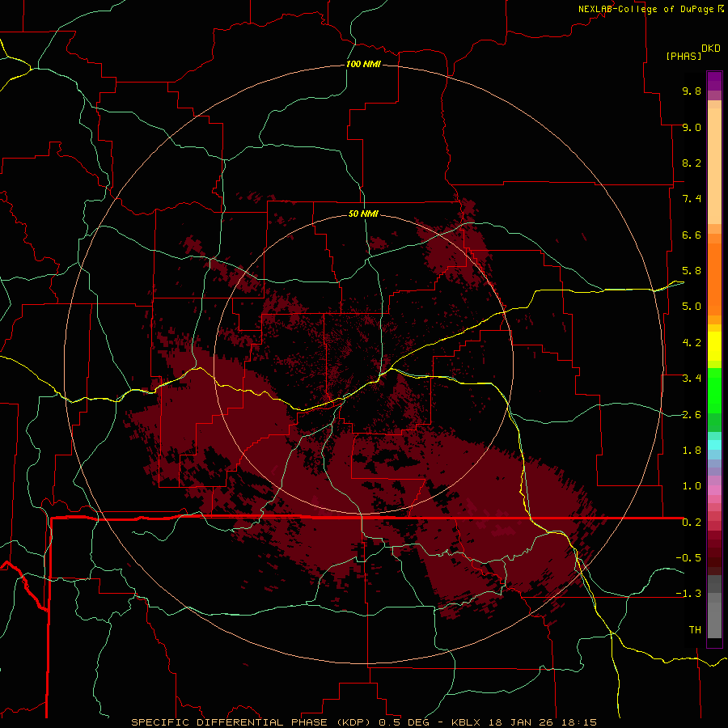Click the 18 JAN 26 18:15 timestamp
The height and width of the screenshot is (728, 728).
(542, 722)
